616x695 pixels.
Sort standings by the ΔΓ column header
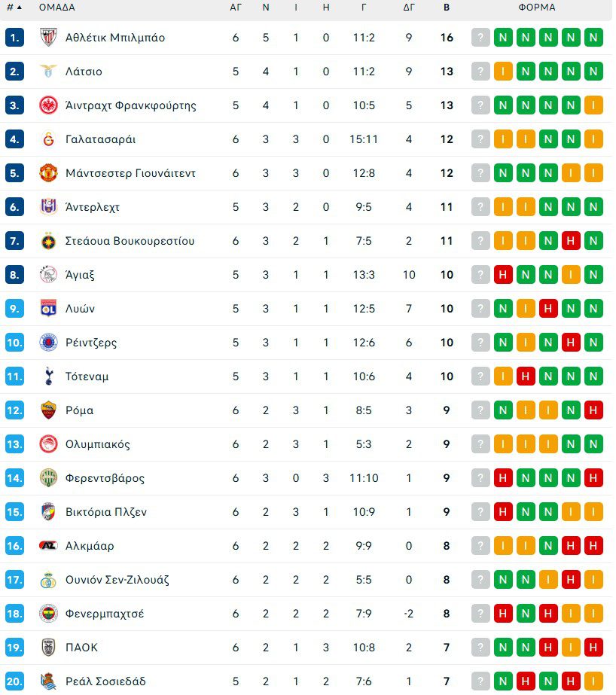point(409,8)
